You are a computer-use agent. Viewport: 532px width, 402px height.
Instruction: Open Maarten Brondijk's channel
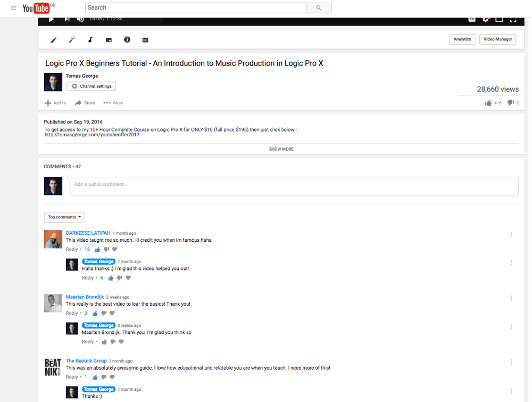(85, 297)
